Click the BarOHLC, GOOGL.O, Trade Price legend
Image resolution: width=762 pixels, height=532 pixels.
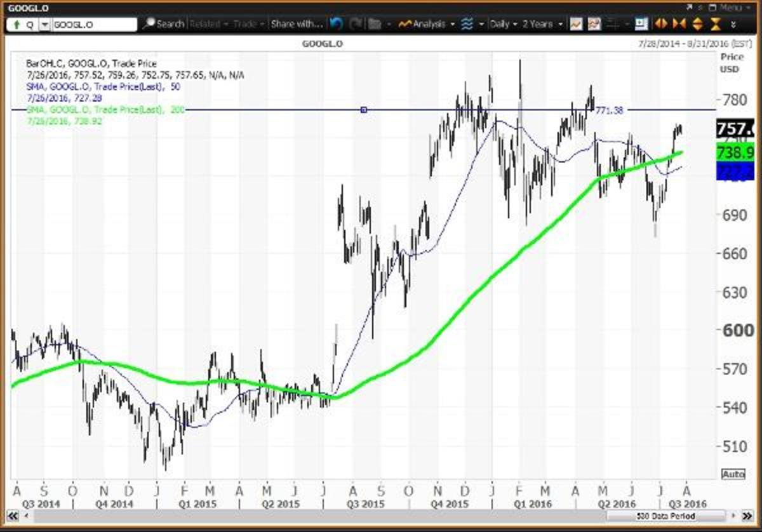(90, 63)
